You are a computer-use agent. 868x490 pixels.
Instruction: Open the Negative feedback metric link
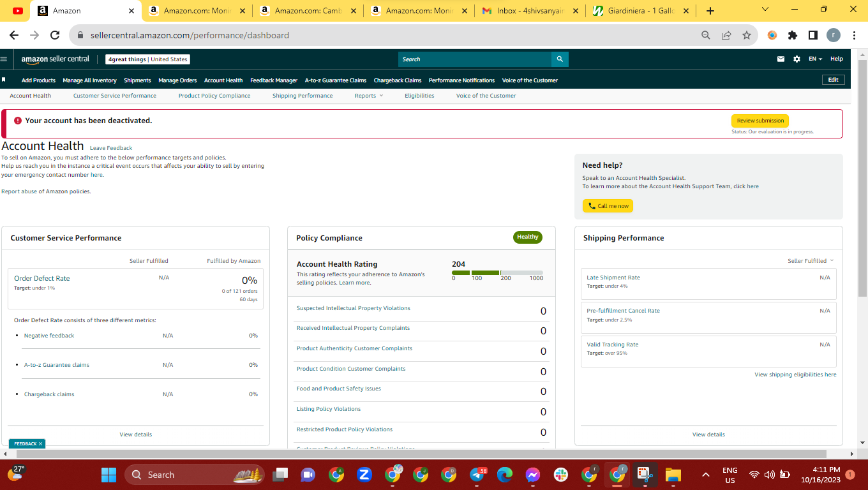click(49, 336)
